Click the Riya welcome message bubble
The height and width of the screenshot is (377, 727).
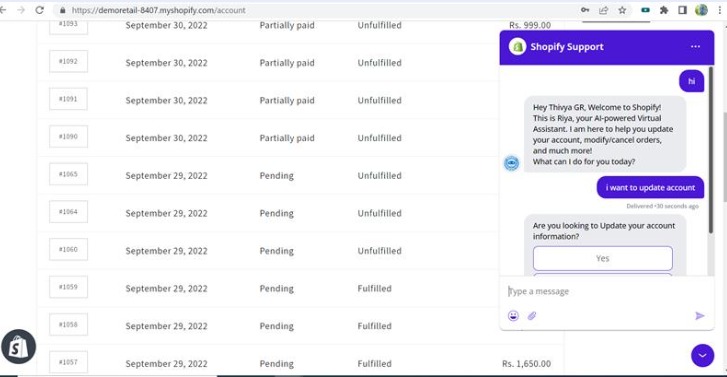coord(605,134)
